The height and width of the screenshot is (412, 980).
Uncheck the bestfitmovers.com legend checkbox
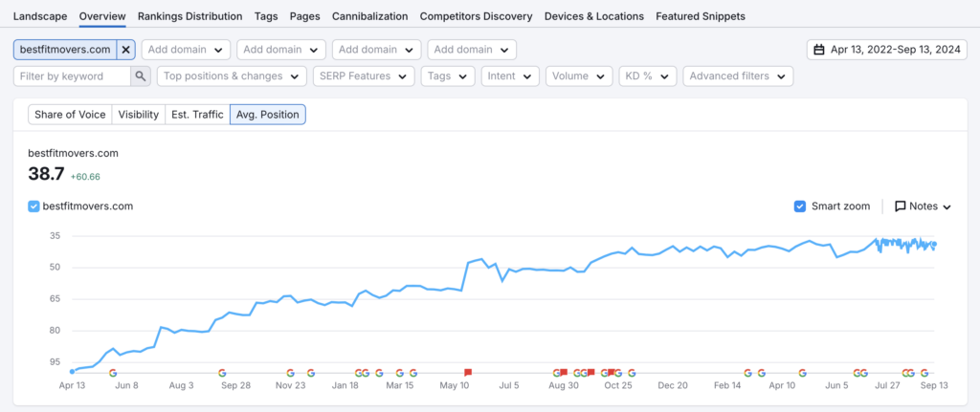(x=34, y=206)
